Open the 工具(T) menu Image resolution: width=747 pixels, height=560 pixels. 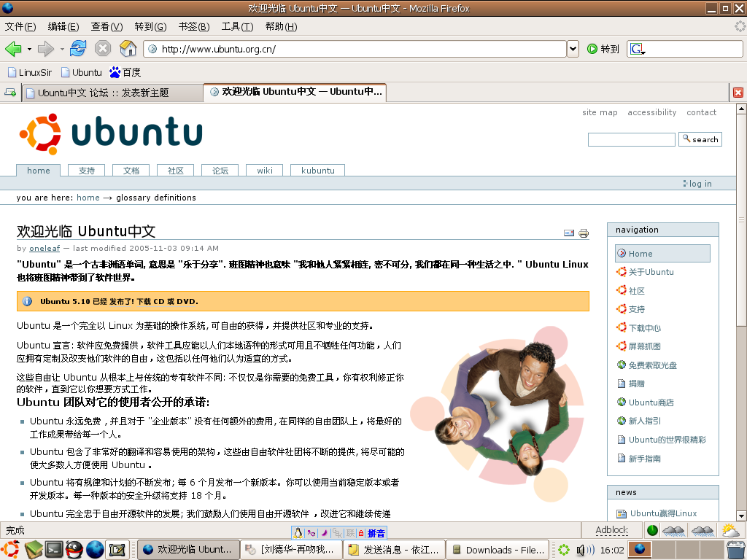click(237, 27)
